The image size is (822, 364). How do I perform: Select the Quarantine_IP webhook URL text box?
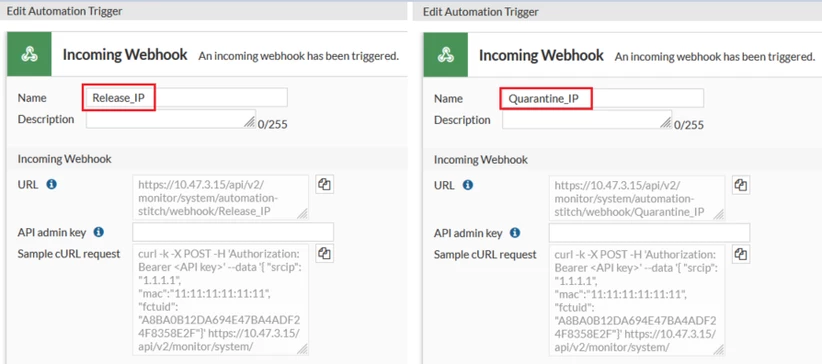tap(636, 198)
